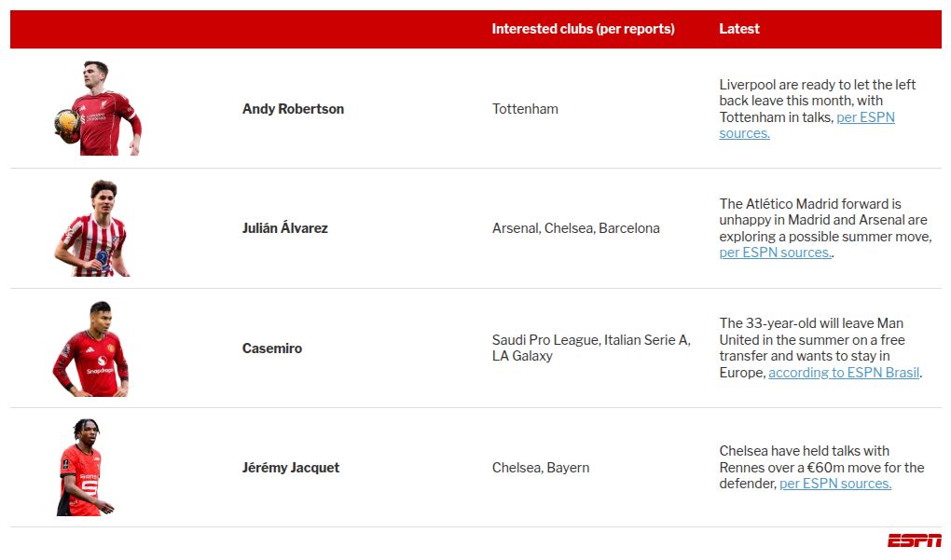The image size is (951, 560).
Task: Click the Julián Álvarez name
Action: [x=284, y=228]
